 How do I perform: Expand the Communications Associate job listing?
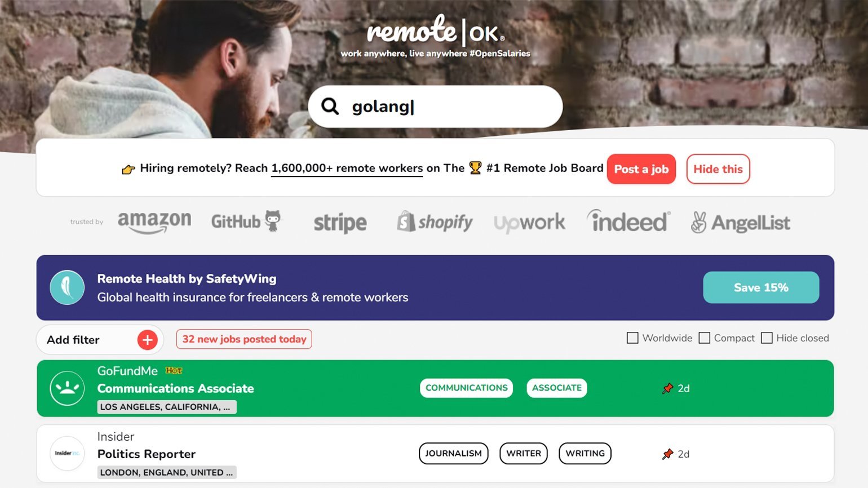(x=175, y=388)
